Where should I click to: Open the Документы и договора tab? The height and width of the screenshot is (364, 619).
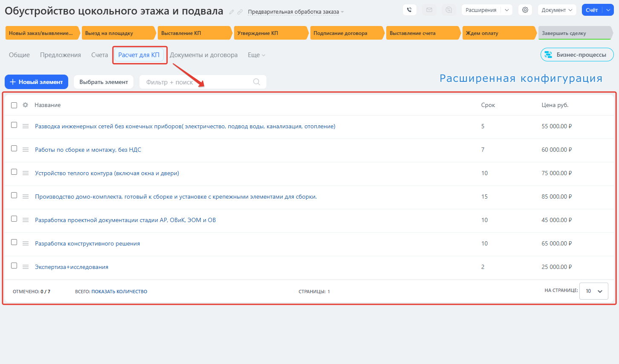click(x=203, y=55)
